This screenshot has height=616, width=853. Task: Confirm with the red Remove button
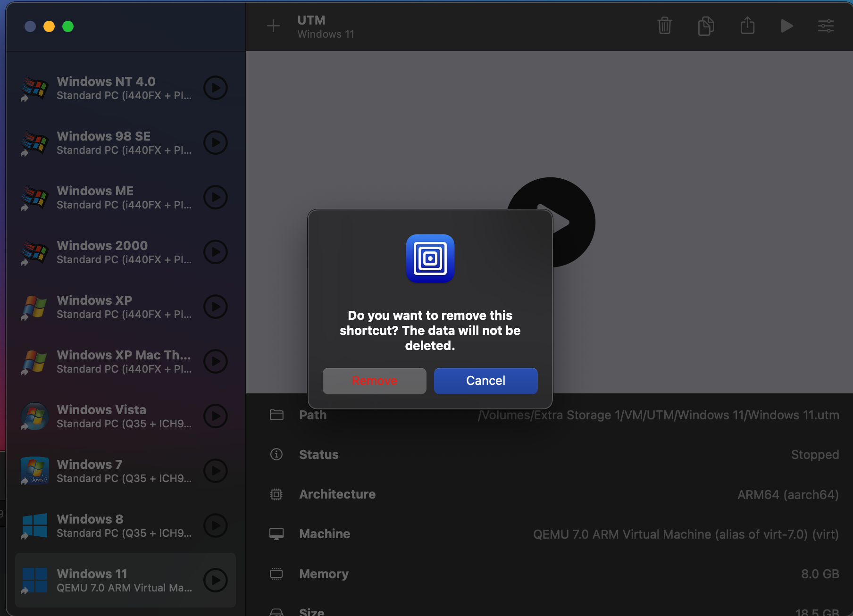click(x=374, y=381)
